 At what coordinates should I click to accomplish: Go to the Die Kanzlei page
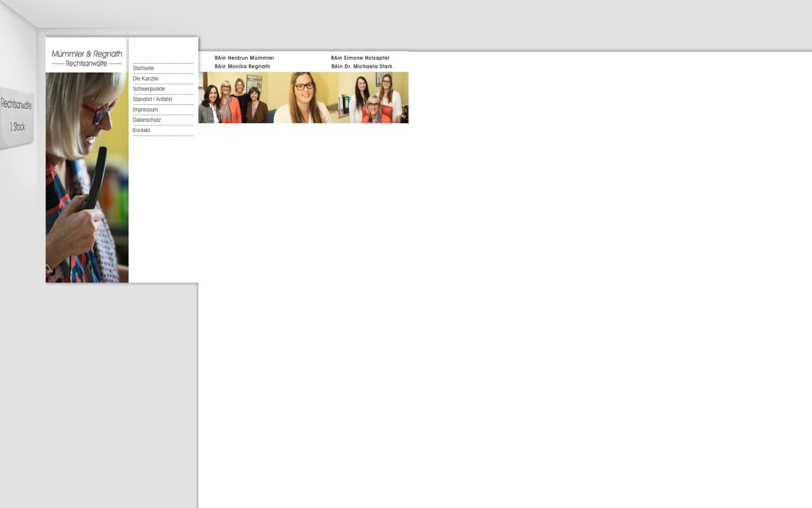pyautogui.click(x=145, y=79)
